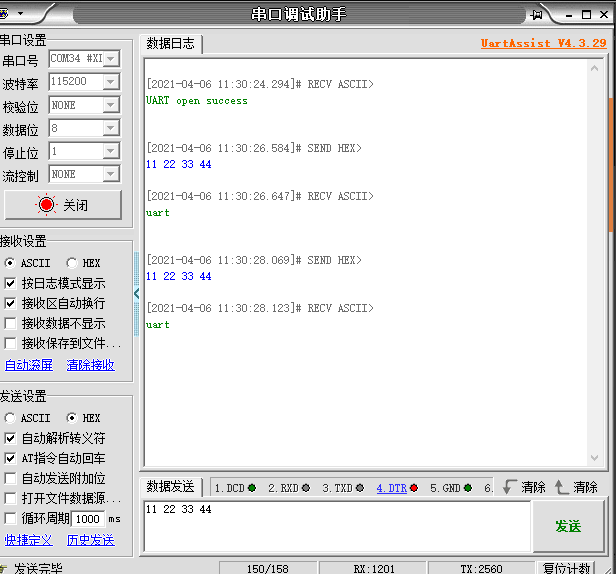The height and width of the screenshot is (574, 616).
Task: Click the red port close indicator icon
Action: (46, 204)
